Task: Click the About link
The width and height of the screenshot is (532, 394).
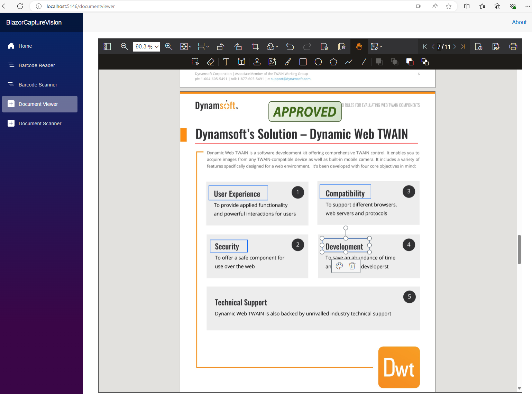Action: (x=519, y=22)
